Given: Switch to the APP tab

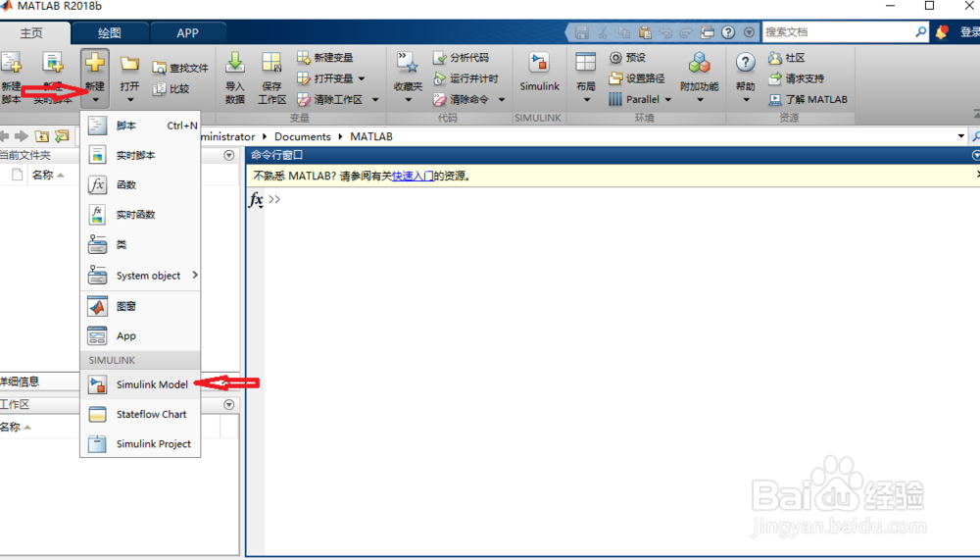Looking at the screenshot, I should click(x=187, y=33).
